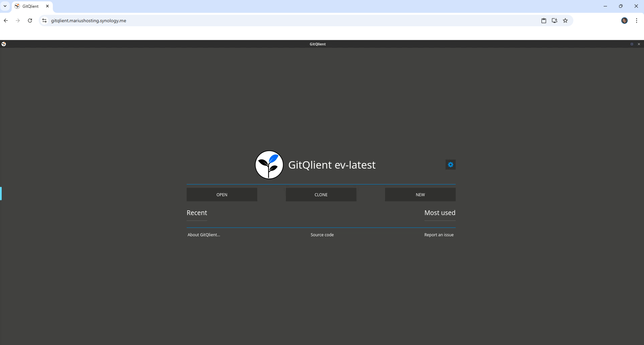644x345 pixels.
Task: Close the GitQlient browser tab
Action: (47, 6)
